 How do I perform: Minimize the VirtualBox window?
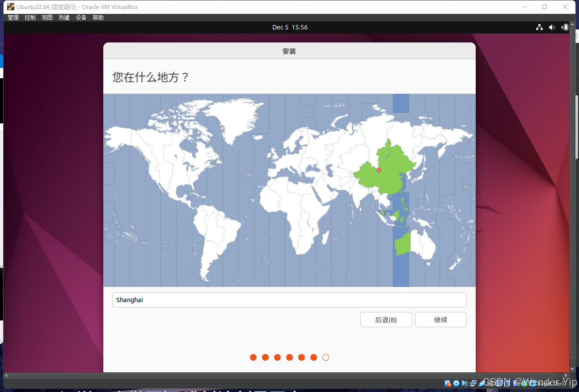[524, 7]
